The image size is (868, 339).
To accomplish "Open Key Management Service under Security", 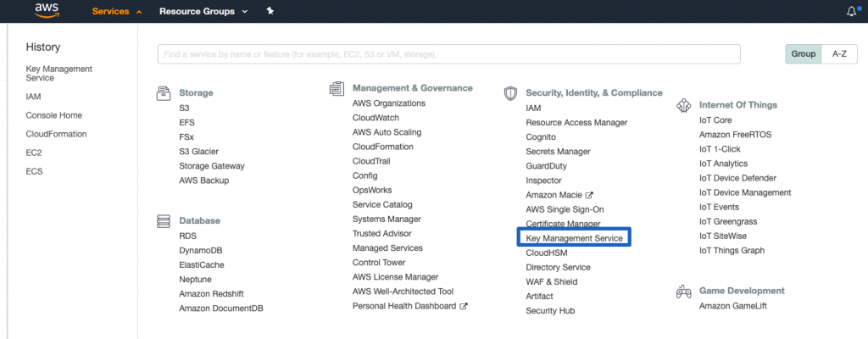I will click(x=574, y=239).
